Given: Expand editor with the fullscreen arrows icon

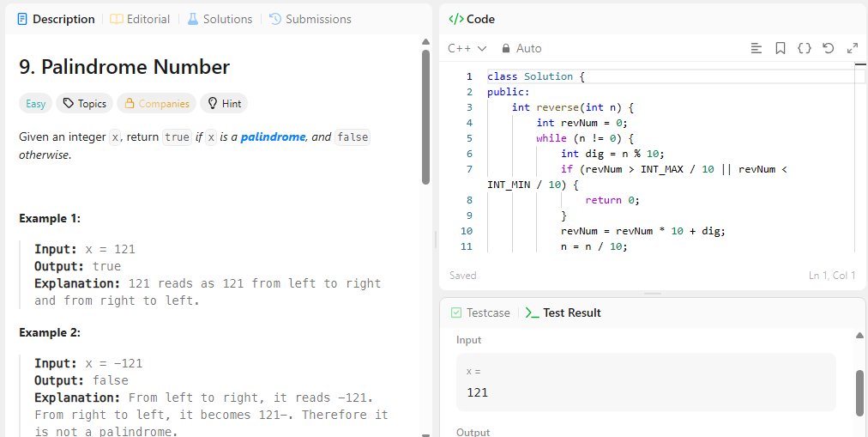Looking at the screenshot, I should coord(853,48).
